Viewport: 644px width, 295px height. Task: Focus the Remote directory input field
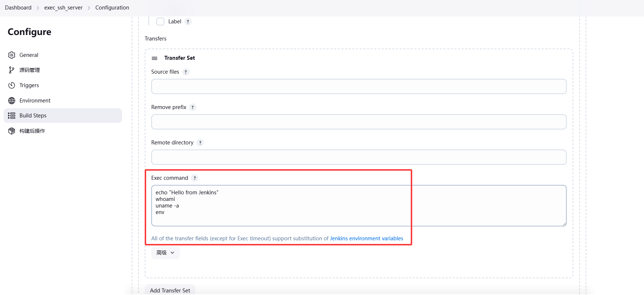[359, 157]
